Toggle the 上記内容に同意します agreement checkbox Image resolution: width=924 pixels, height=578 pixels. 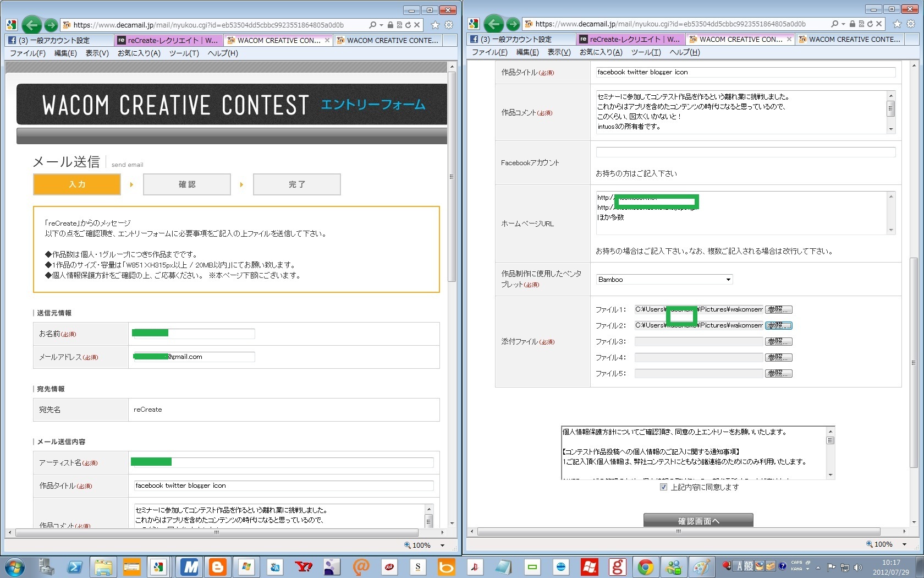click(x=663, y=487)
